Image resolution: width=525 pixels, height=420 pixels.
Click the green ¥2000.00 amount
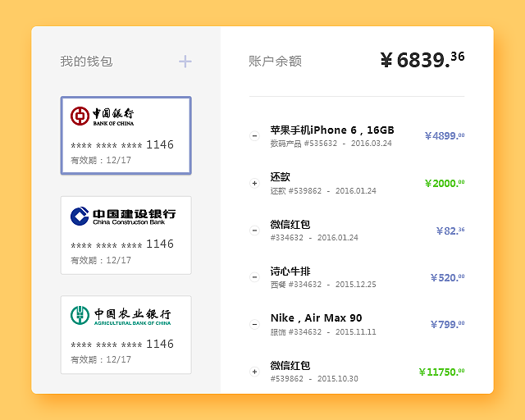[445, 183]
